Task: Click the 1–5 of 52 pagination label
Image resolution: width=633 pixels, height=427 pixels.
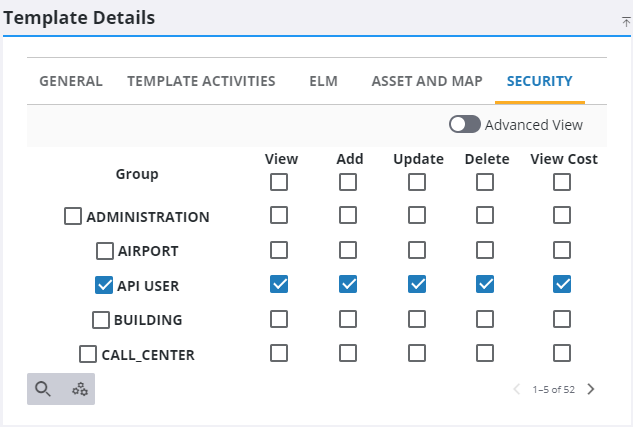Action: pos(553,389)
